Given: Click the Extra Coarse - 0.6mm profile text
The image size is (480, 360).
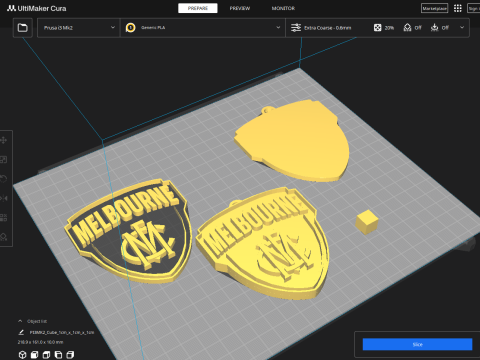Looking at the screenshot, I should [x=328, y=28].
